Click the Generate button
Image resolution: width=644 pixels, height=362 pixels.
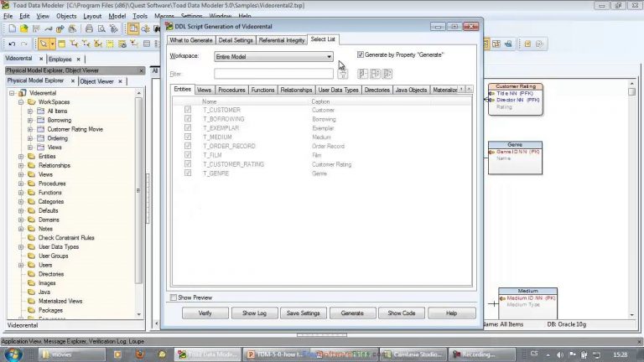coord(352,313)
